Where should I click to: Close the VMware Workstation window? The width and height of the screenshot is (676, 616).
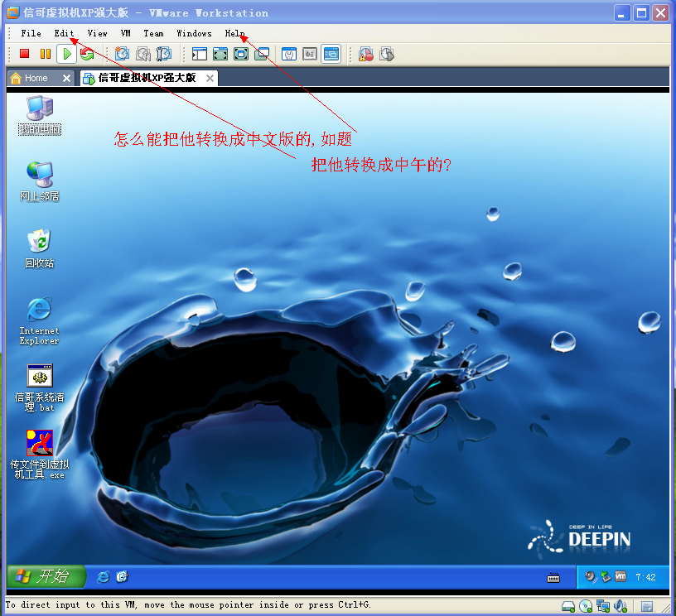pyautogui.click(x=660, y=13)
